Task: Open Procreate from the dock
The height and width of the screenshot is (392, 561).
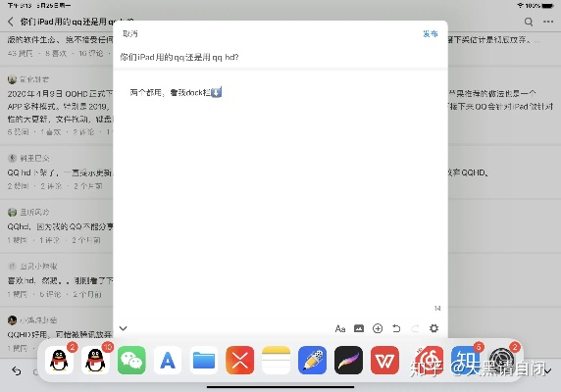Action: click(348, 361)
